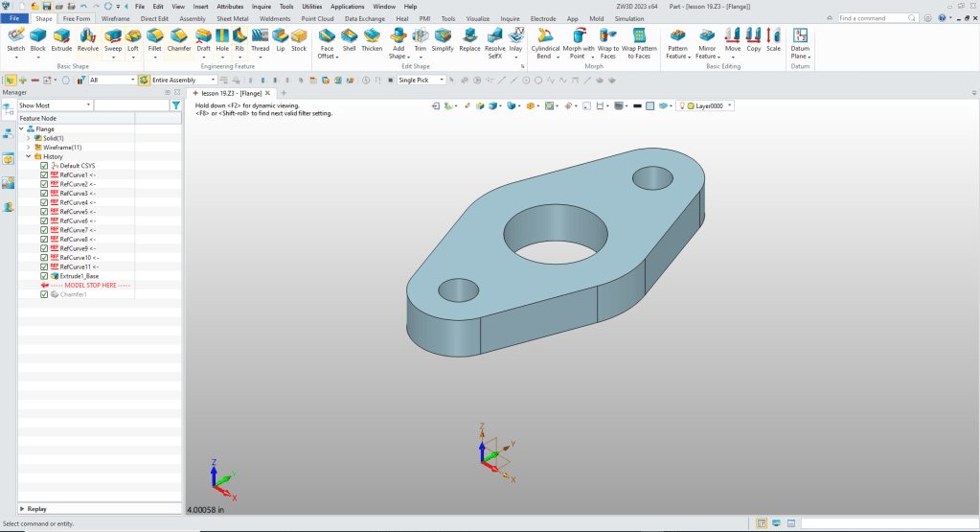Open the Sketch tool
Screen dimensions: 980x532
click(x=15, y=36)
